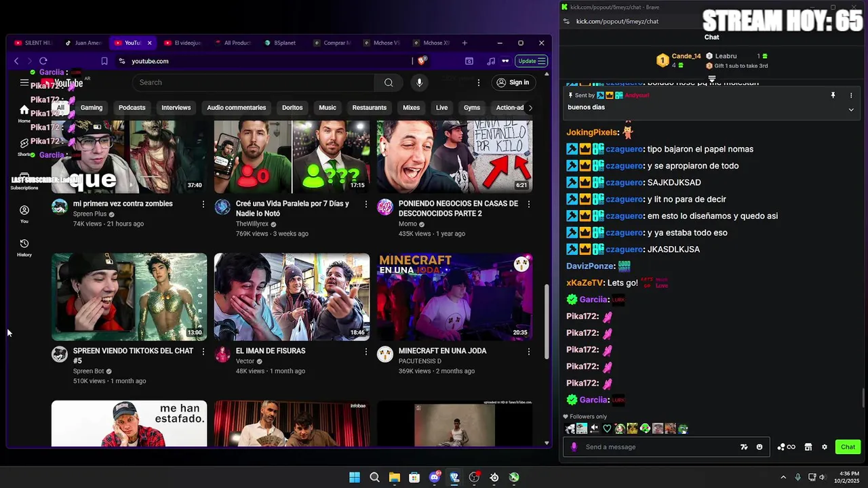Image resolution: width=868 pixels, height=488 pixels.
Task: Open Discord from the taskbar
Action: click(x=435, y=478)
